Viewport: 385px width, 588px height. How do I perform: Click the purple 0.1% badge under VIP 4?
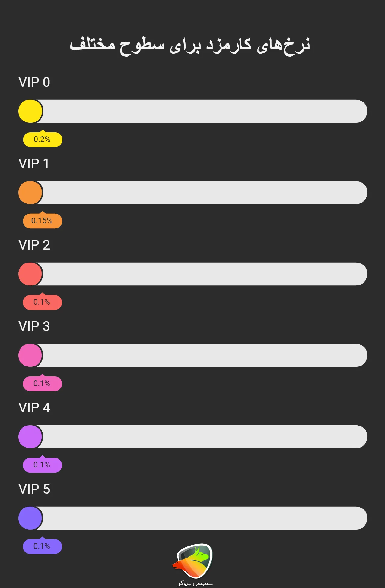42,465
